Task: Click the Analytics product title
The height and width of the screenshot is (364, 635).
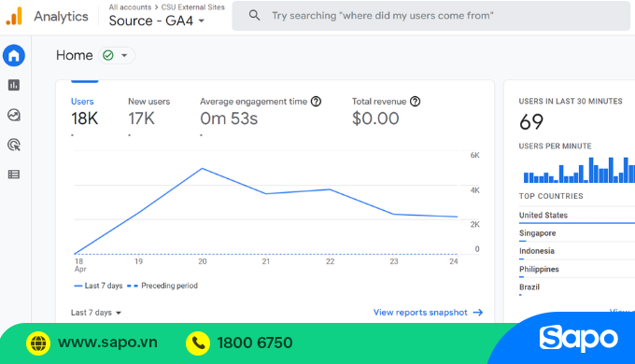Action: point(61,16)
